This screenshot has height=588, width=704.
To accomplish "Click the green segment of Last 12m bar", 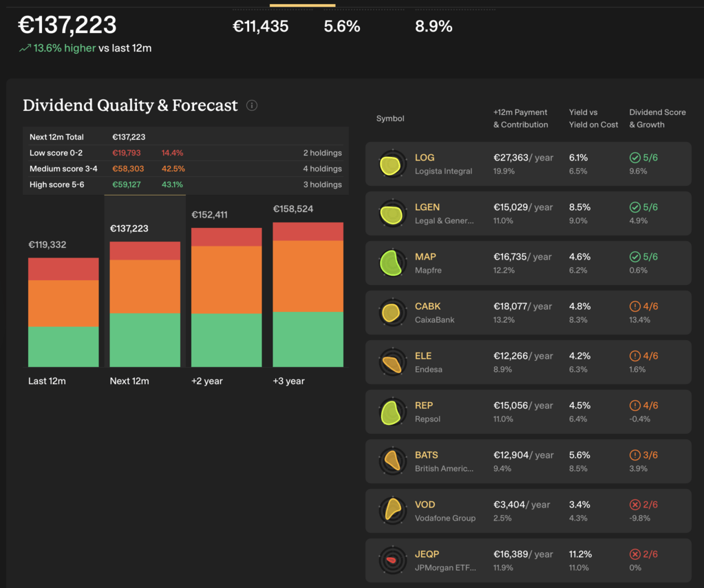I will [x=63, y=346].
